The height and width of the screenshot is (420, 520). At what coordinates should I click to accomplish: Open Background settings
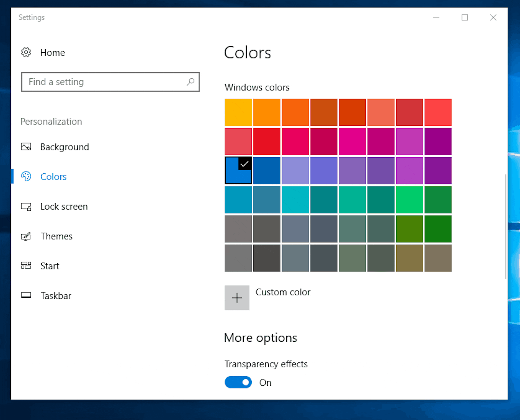pyautogui.click(x=64, y=147)
